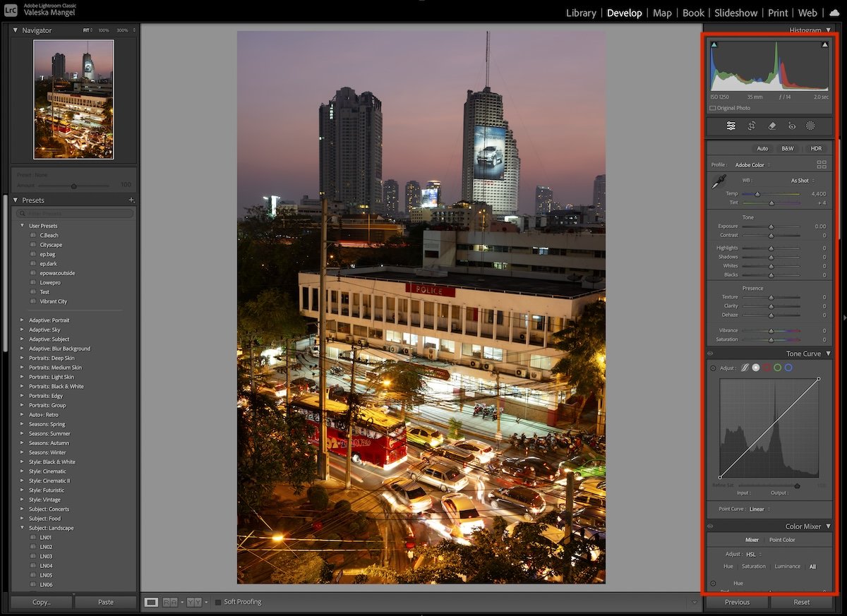This screenshot has width=847, height=616.
Task: Enable Soft Proofing
Action: (217, 602)
